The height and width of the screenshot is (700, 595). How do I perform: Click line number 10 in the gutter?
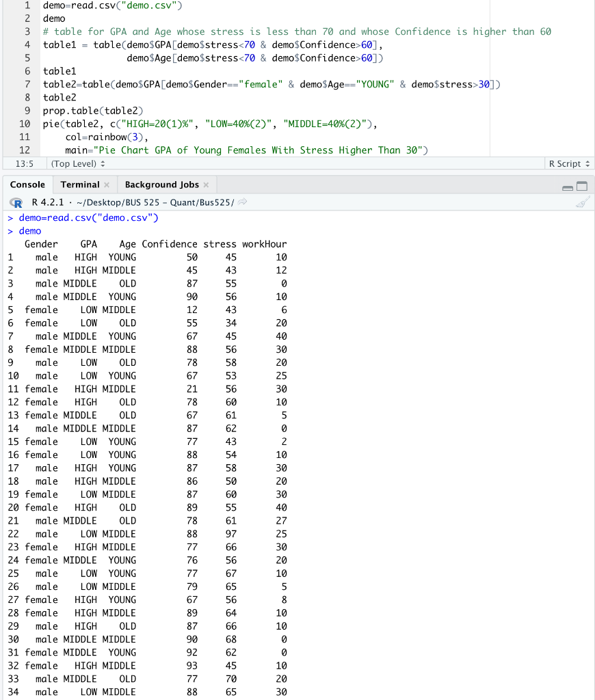point(25,124)
